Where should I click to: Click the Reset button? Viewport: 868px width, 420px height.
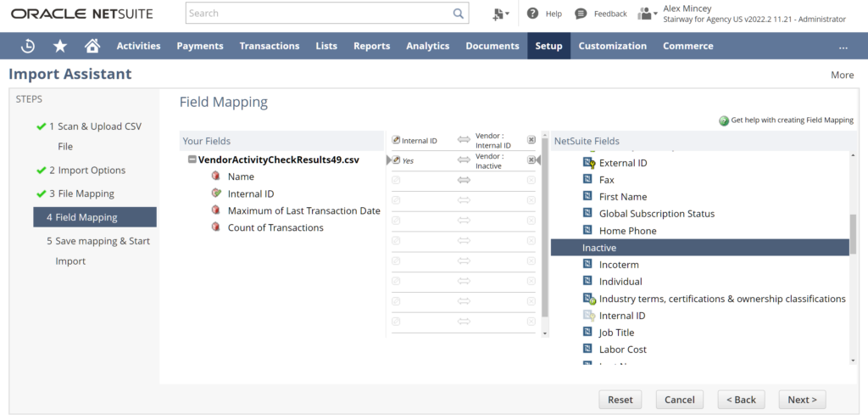620,400
